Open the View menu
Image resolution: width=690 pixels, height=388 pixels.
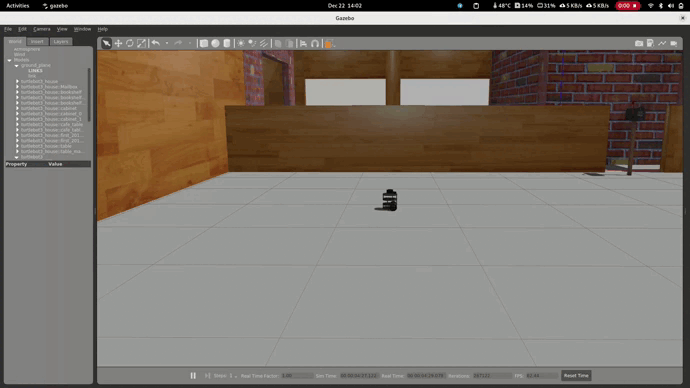62,29
